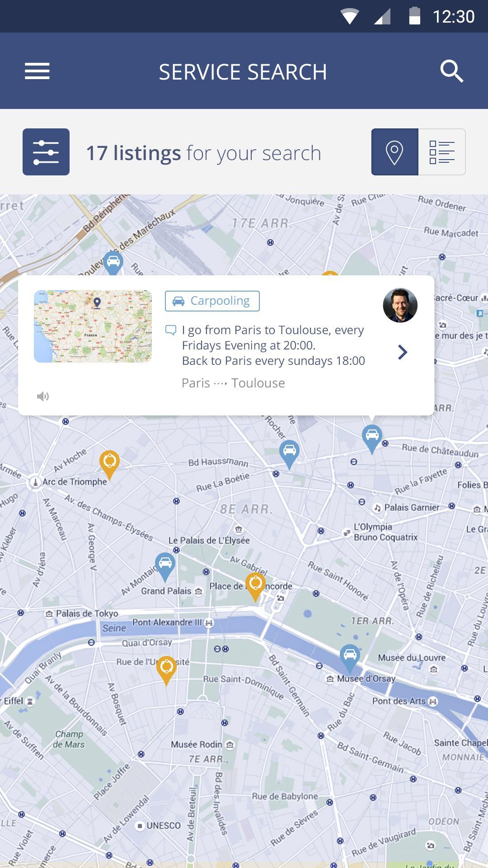Open the filter settings sliders button

(46, 152)
